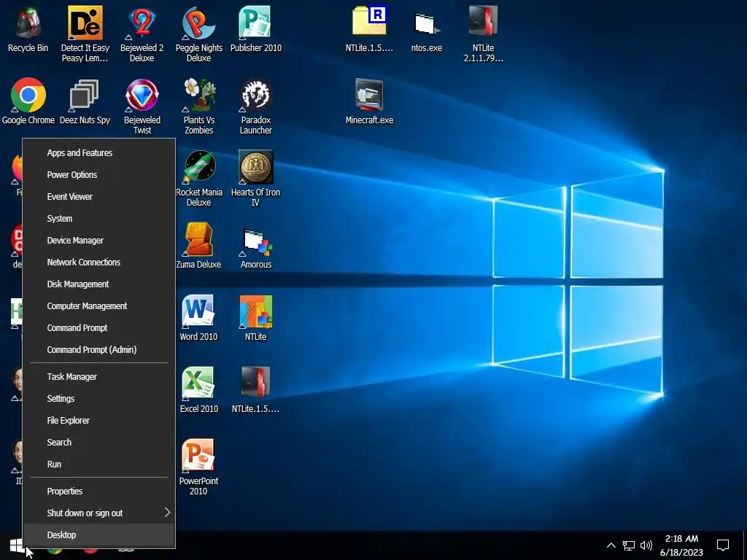Launch Bejeweled Twist shortcut
Image resolution: width=747 pixels, height=560 pixels.
[142, 106]
